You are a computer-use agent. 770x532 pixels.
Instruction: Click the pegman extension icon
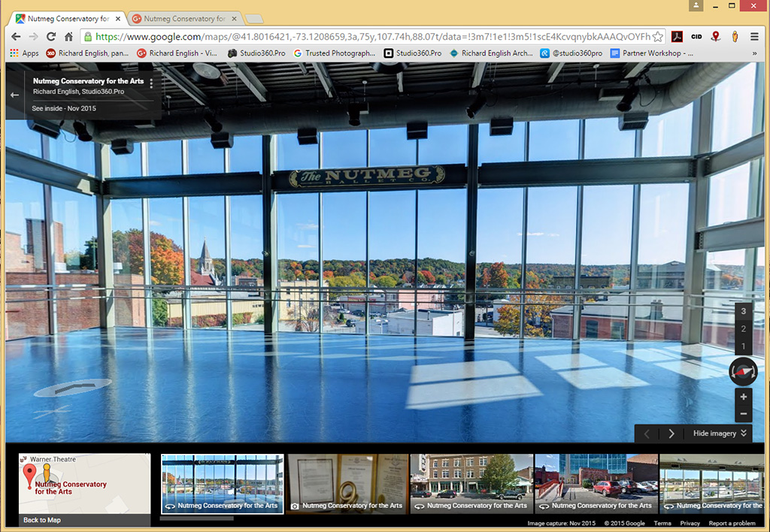click(735, 37)
